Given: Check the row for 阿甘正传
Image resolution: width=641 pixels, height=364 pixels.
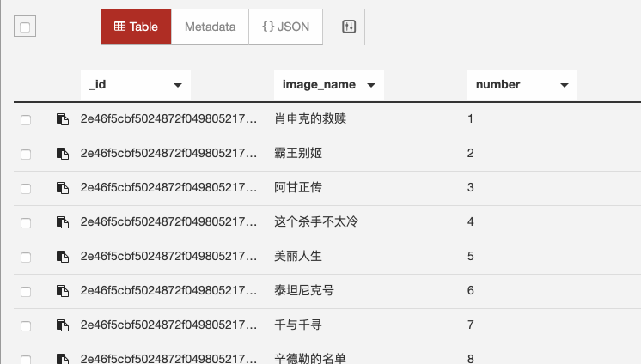Looking at the screenshot, I should click(x=26, y=189).
